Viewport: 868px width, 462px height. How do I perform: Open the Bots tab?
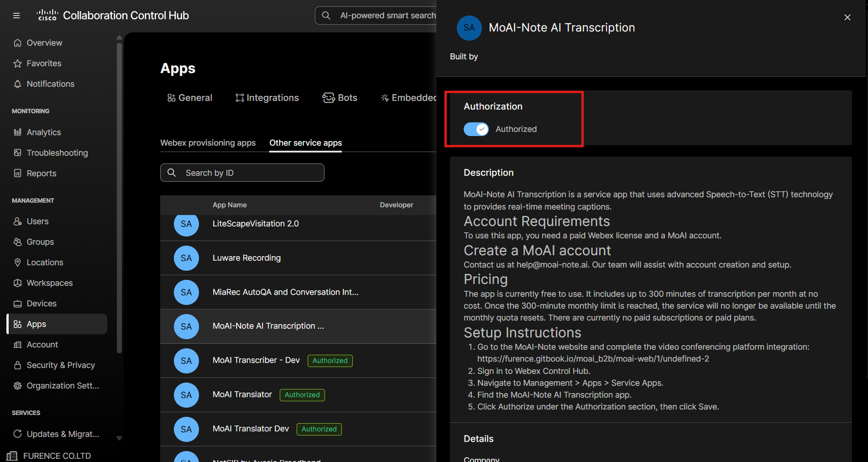(340, 98)
